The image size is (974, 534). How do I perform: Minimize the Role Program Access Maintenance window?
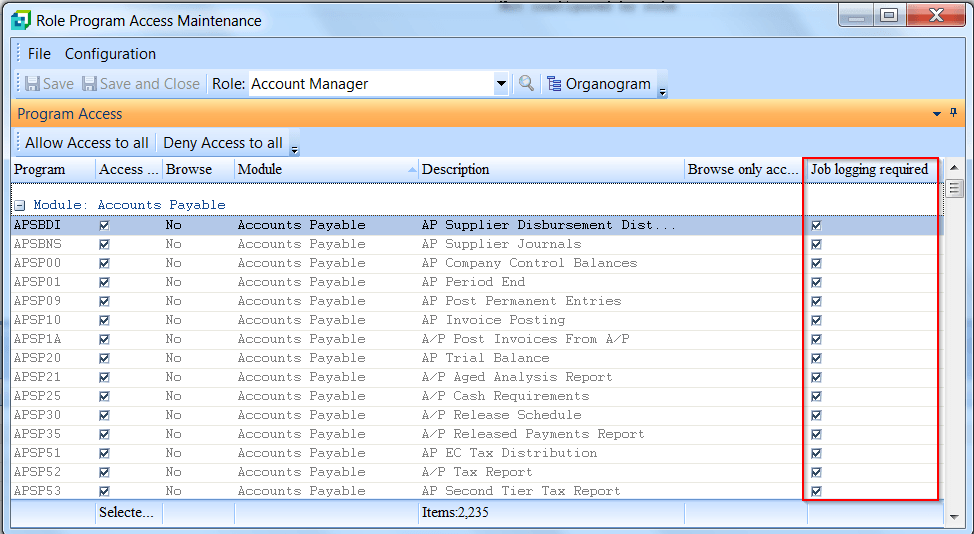pos(857,16)
